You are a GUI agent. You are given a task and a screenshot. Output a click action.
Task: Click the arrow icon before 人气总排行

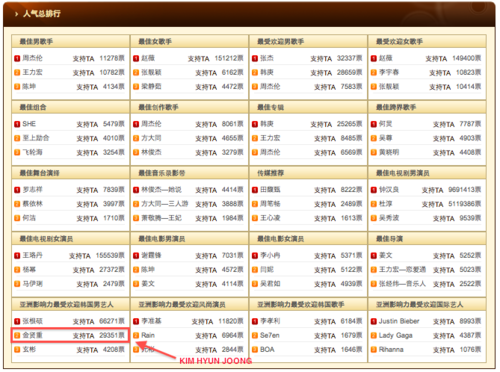point(16,14)
